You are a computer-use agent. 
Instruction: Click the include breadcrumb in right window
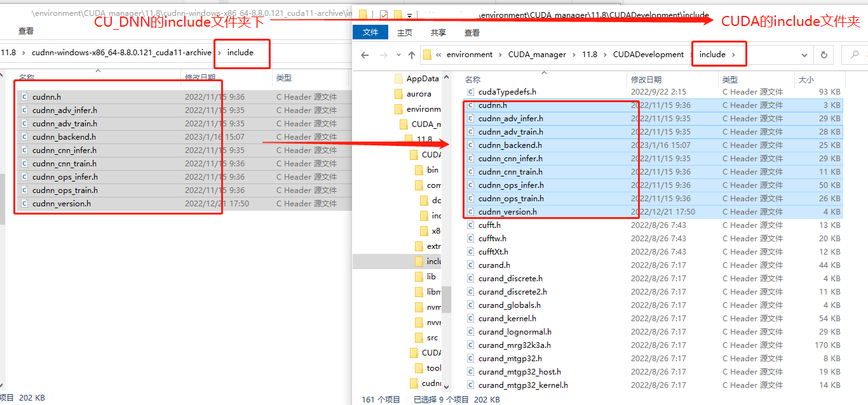[x=712, y=55]
